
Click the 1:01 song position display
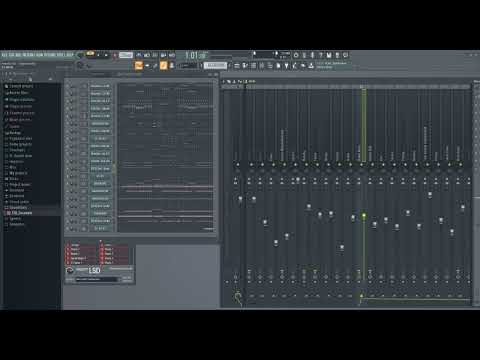point(195,55)
